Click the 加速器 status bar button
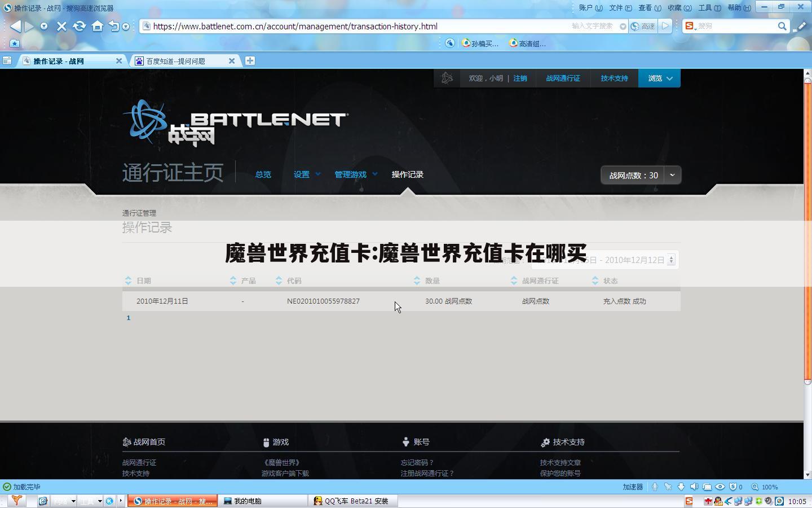Viewport: 812px width, 508px height. click(633, 487)
